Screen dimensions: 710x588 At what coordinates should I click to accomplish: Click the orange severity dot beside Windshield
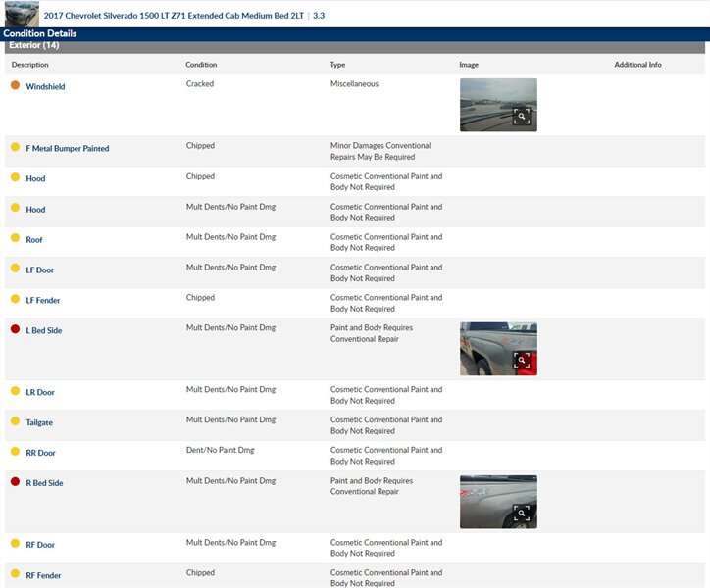pos(15,85)
